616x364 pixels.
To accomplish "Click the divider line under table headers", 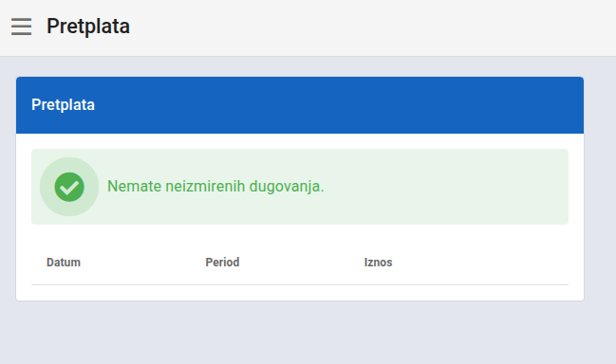I will (300, 284).
